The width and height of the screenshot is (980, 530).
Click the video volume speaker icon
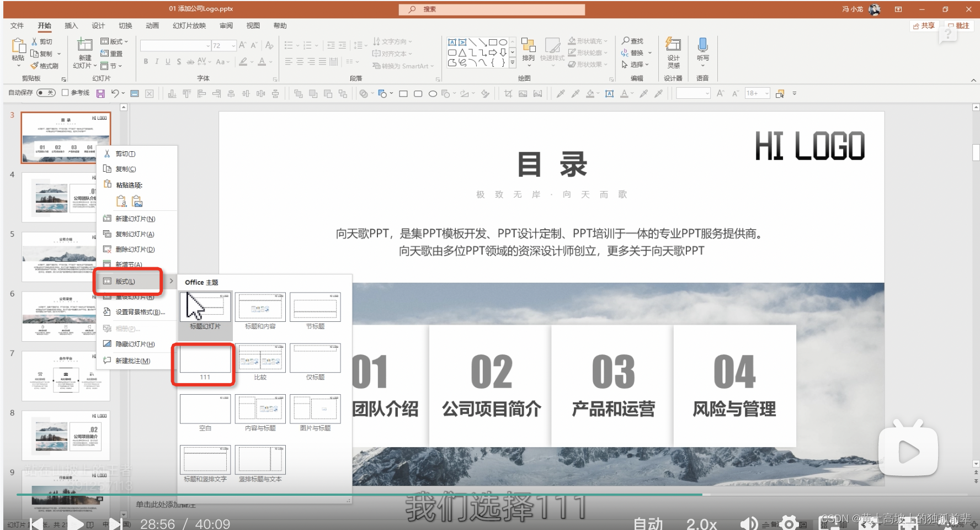(748, 523)
